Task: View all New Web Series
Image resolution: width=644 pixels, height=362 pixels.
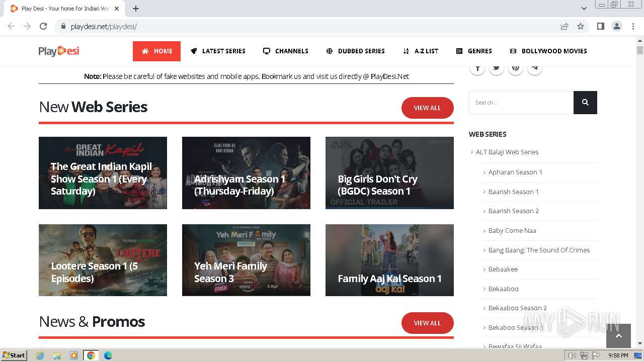Action: pyautogui.click(x=427, y=108)
